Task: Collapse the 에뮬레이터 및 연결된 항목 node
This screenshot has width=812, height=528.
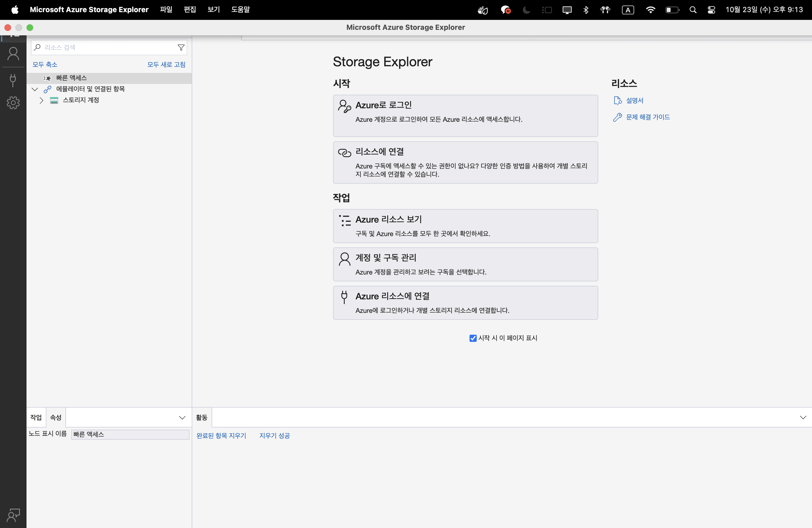Action: click(35, 89)
